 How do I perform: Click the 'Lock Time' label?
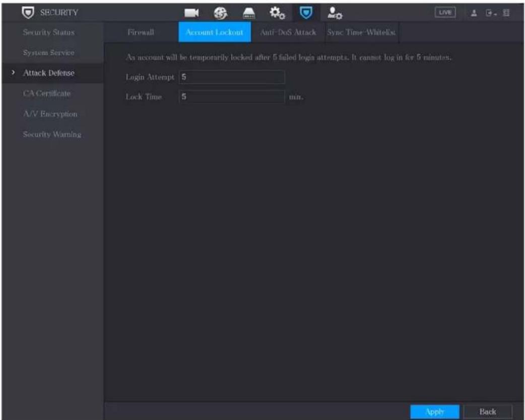[x=144, y=97]
